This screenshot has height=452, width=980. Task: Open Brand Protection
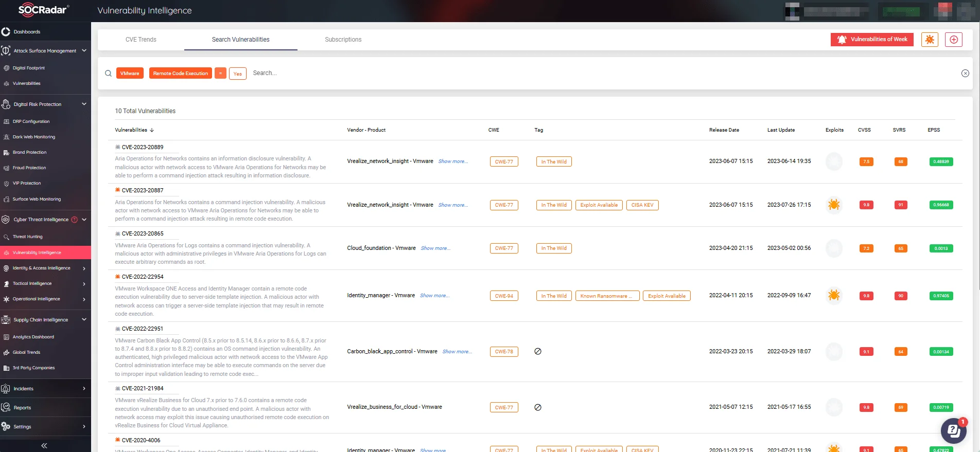(29, 152)
